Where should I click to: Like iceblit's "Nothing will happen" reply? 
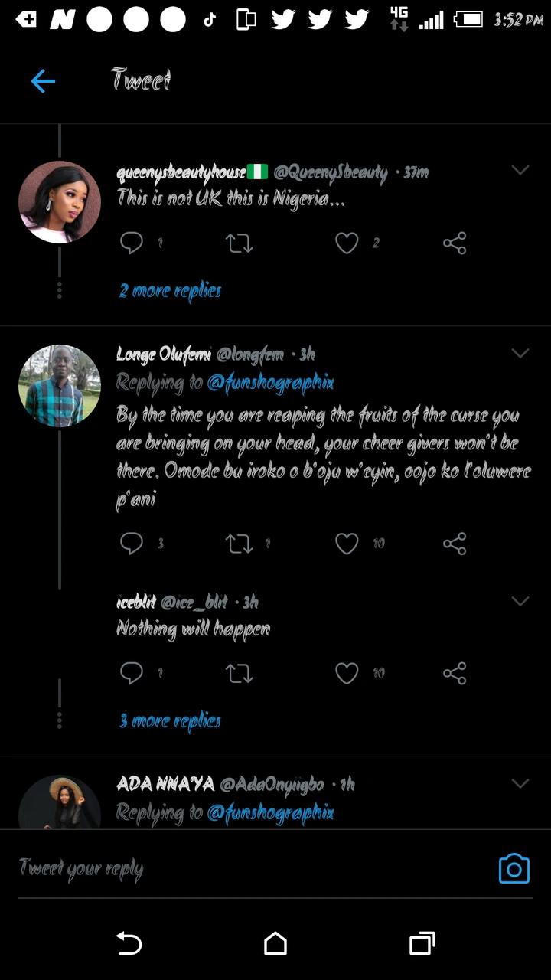coord(347,673)
